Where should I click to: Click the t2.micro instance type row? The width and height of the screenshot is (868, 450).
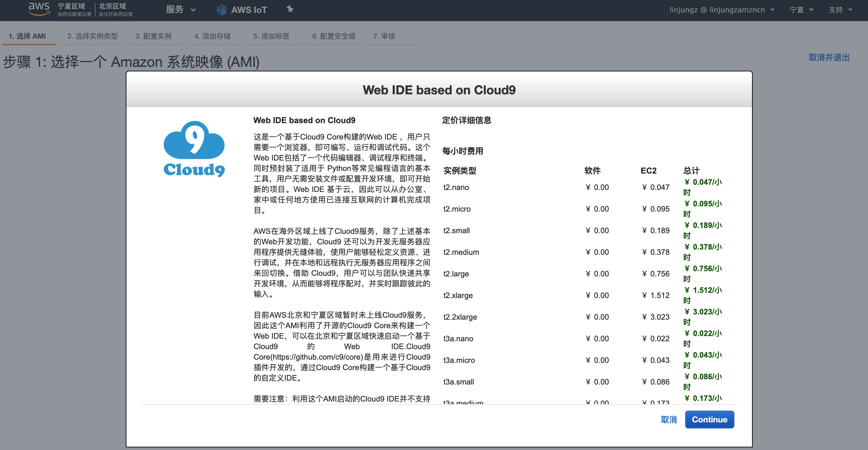click(457, 209)
